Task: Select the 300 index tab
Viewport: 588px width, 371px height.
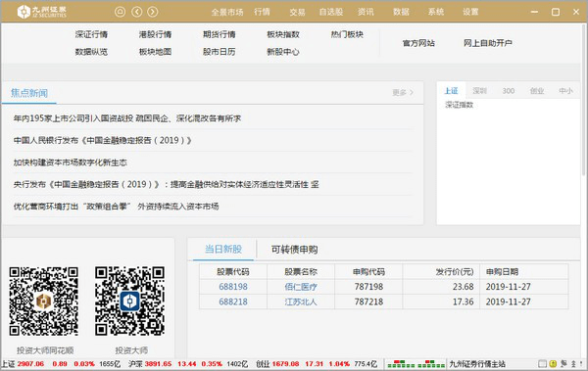Action: pos(508,91)
